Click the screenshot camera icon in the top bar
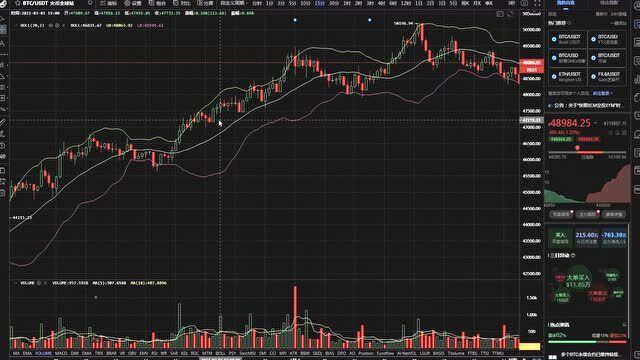 coord(524,3)
